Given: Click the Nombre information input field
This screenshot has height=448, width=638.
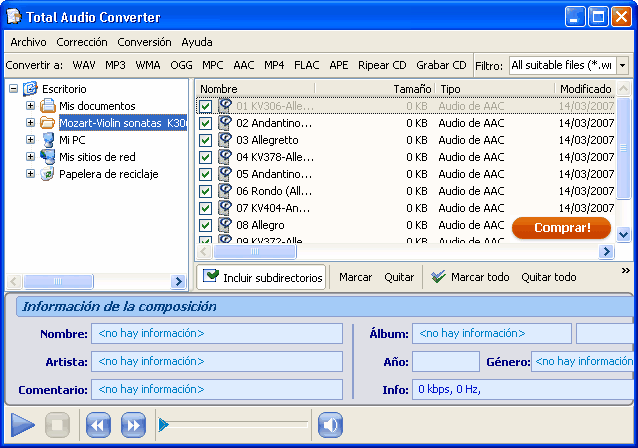Looking at the screenshot, I should coord(217,334).
